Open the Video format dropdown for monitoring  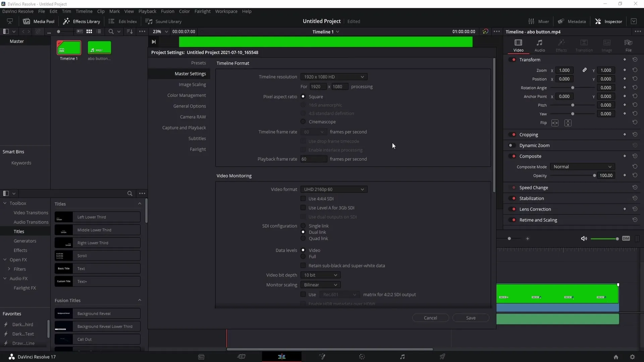click(x=333, y=189)
